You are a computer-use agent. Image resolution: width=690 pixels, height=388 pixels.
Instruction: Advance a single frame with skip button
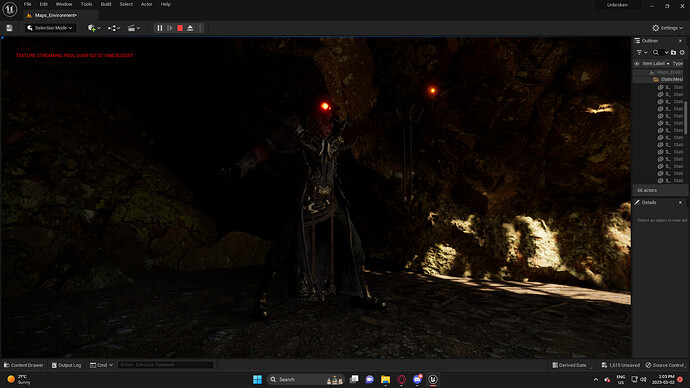click(170, 28)
